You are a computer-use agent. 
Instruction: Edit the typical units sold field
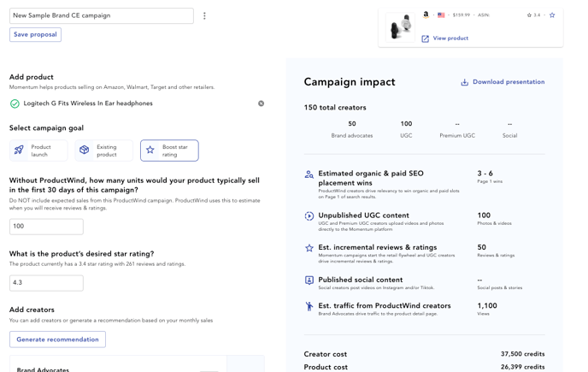pyautogui.click(x=46, y=227)
